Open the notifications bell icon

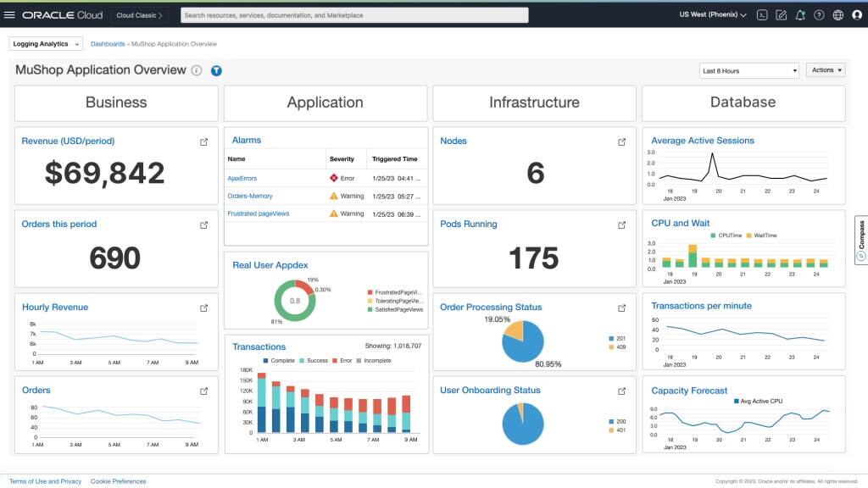click(799, 14)
